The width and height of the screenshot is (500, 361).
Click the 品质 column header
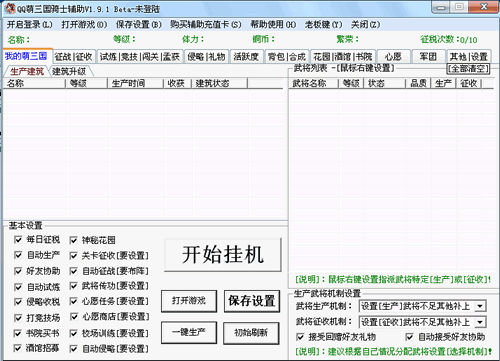point(419,83)
